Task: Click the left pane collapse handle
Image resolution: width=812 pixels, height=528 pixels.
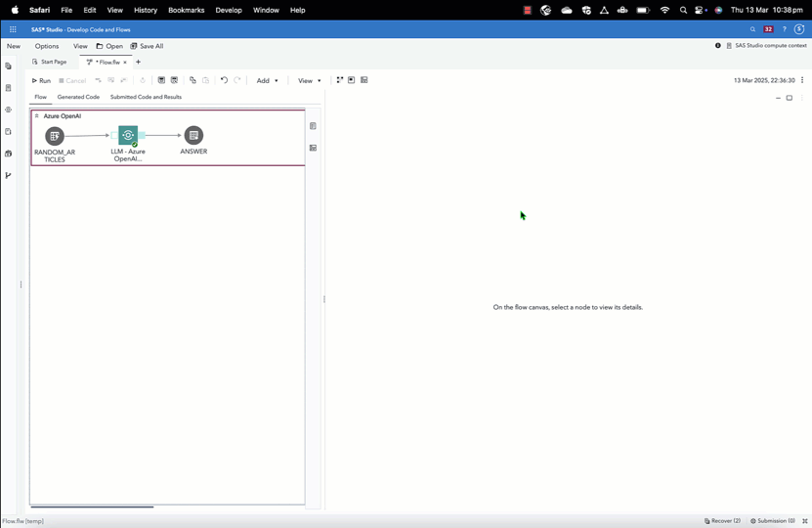Action: click(21, 285)
